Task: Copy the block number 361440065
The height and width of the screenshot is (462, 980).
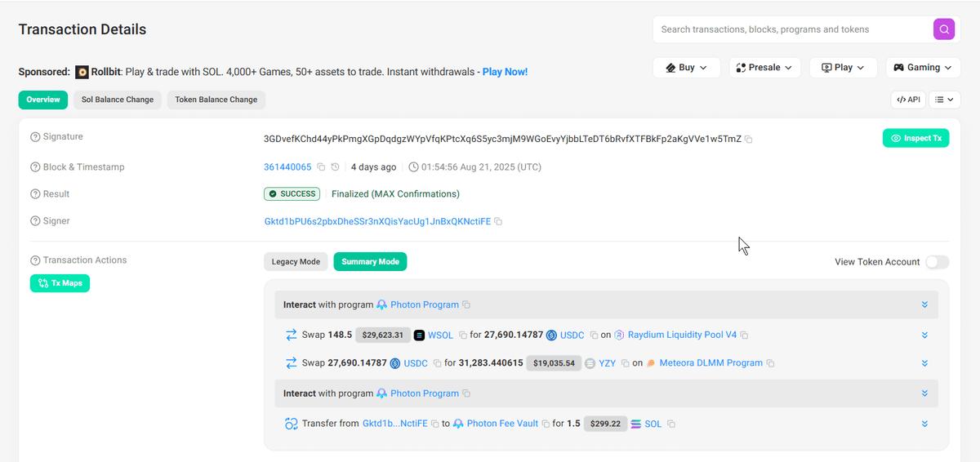Action: pos(321,167)
